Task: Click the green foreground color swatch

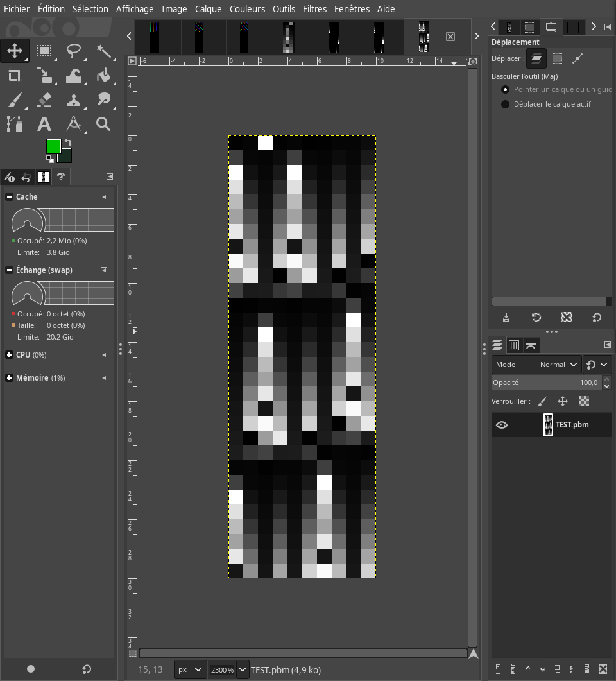Action: (53, 146)
